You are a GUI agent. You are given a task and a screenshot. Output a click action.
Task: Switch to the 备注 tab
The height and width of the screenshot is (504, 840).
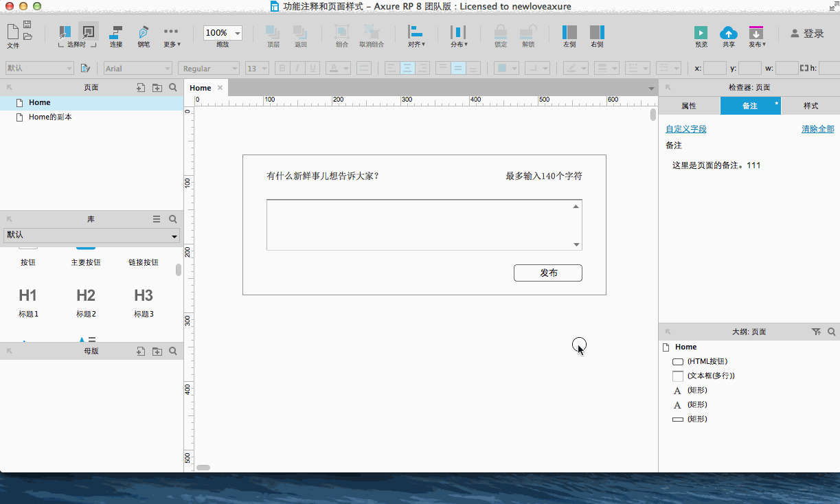(750, 106)
